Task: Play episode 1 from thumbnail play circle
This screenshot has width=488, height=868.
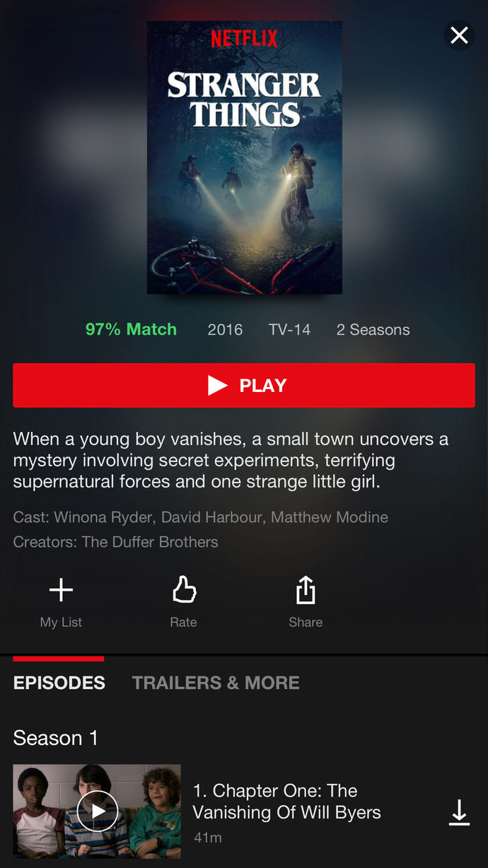Action: click(97, 811)
